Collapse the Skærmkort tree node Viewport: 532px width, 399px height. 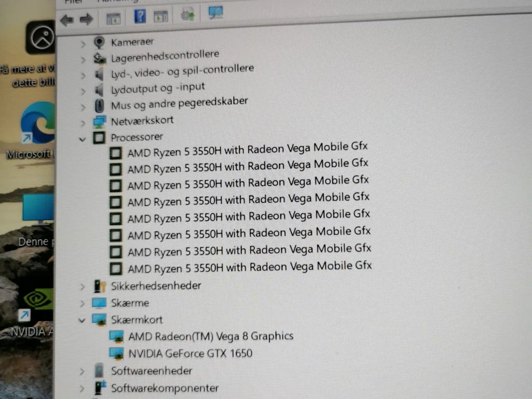[x=82, y=321]
